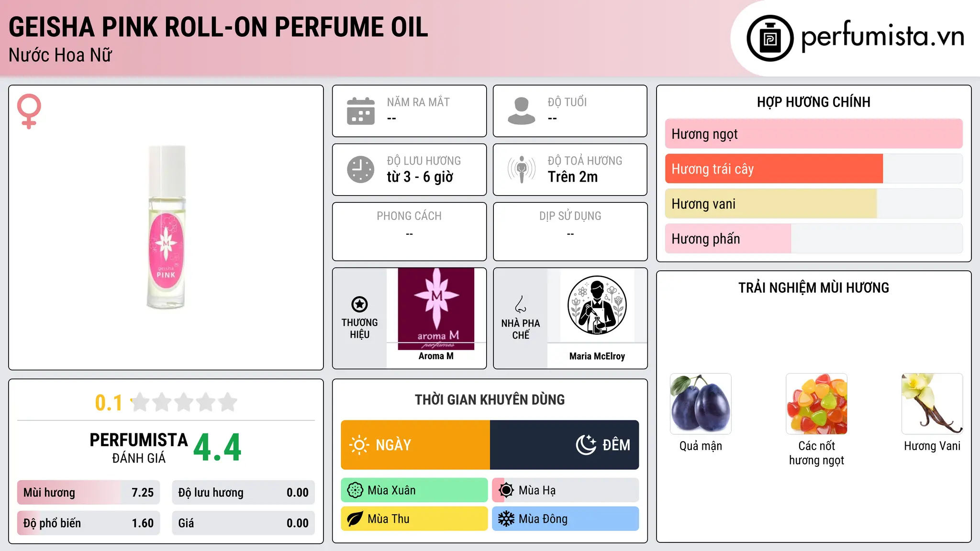Click the perfumista.vn site name text
Viewport: 980px width, 551px height.
883,36
